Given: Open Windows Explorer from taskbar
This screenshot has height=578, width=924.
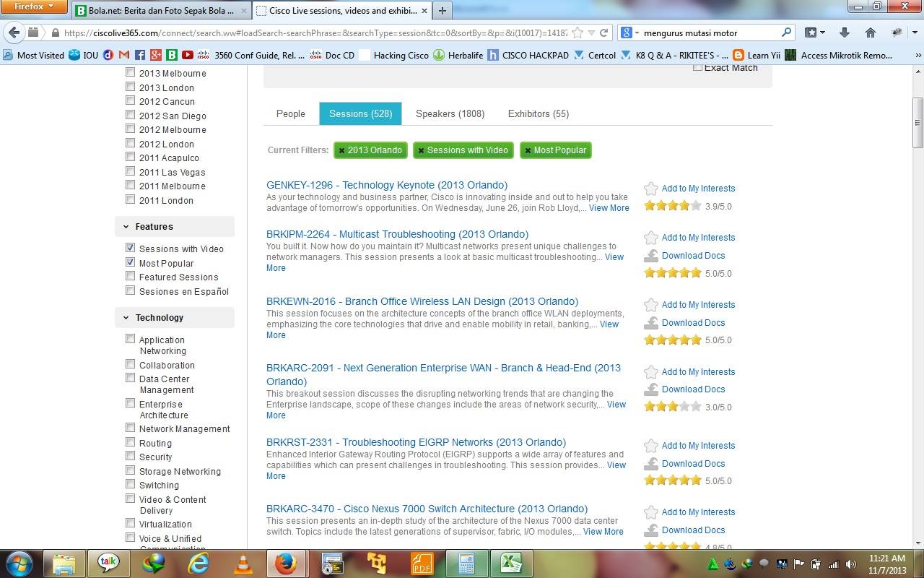Looking at the screenshot, I should click(64, 563).
